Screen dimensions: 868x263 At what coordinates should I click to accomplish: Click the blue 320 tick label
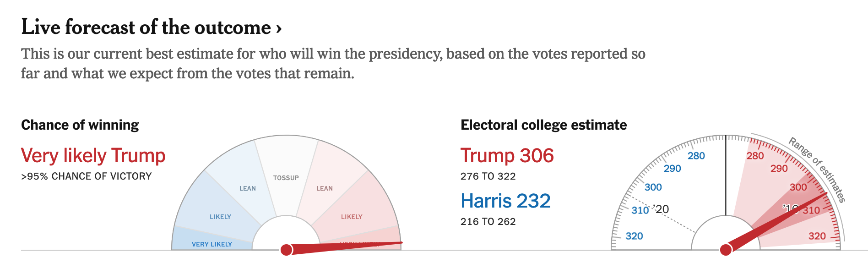[635, 236]
